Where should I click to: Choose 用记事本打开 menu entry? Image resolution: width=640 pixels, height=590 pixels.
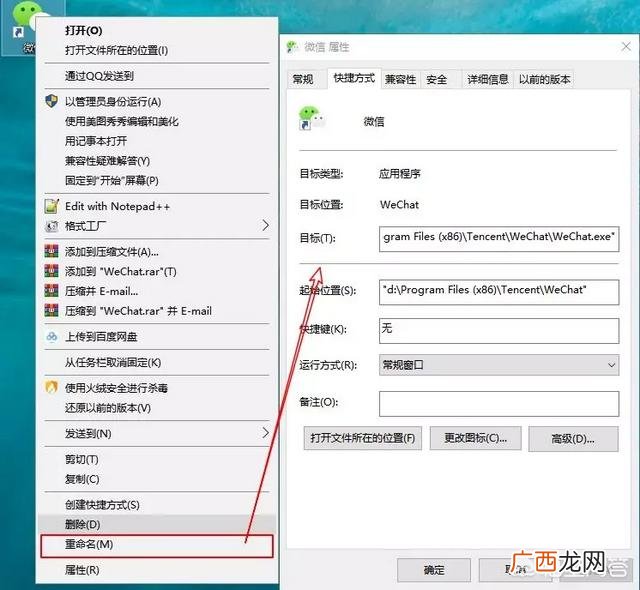point(156,141)
